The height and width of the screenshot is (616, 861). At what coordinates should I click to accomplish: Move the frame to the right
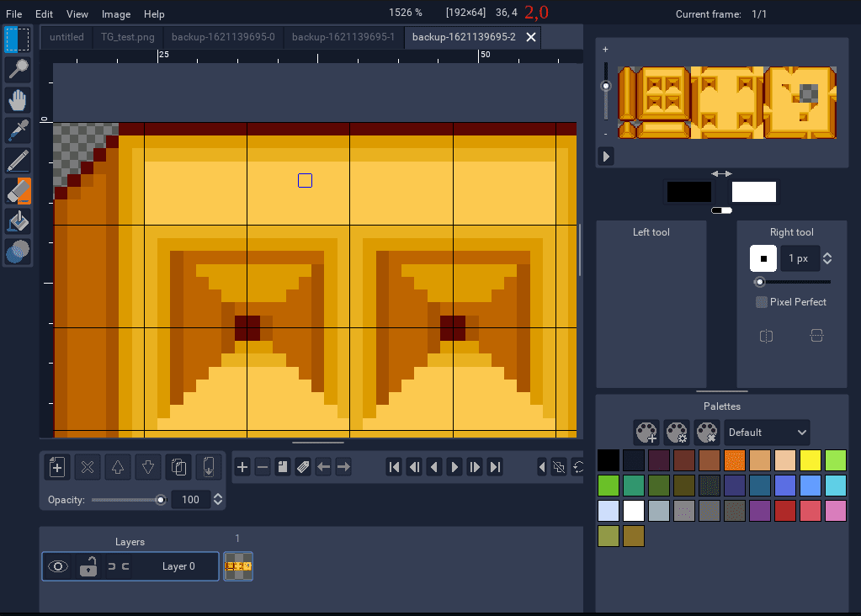[x=343, y=467]
